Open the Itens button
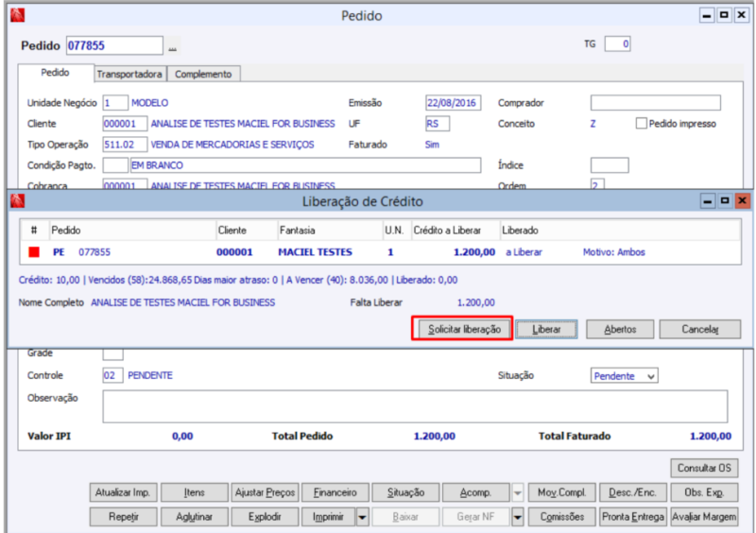 pos(195,492)
